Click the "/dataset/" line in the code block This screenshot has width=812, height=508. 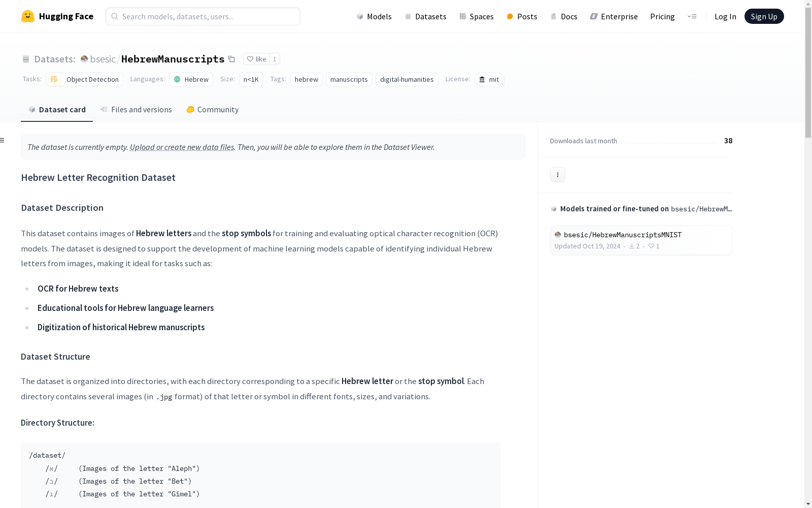(47, 455)
